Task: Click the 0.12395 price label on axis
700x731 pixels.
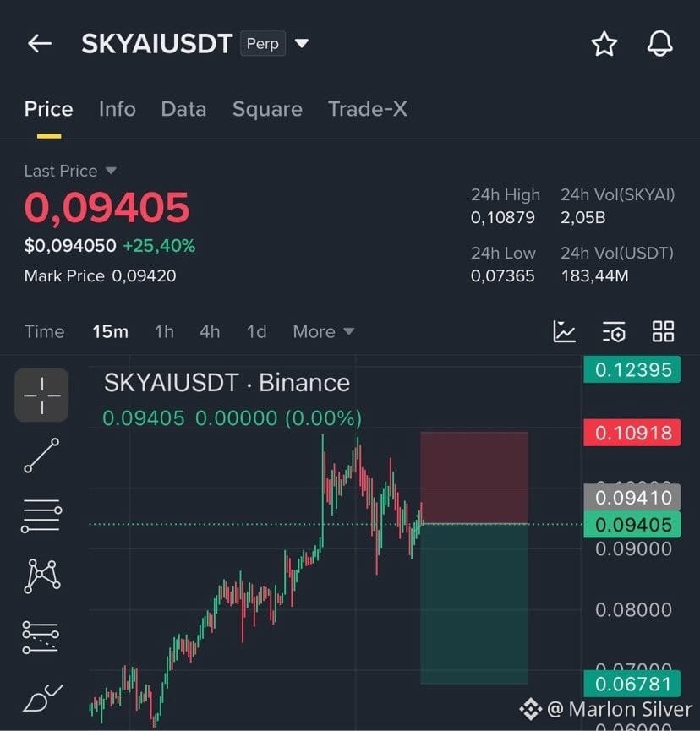Action: click(632, 369)
